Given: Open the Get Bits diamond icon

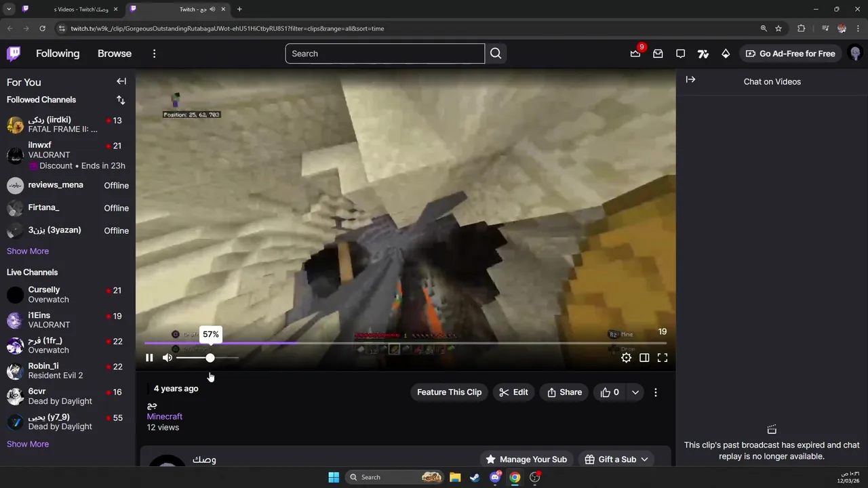Looking at the screenshot, I should [x=726, y=54].
